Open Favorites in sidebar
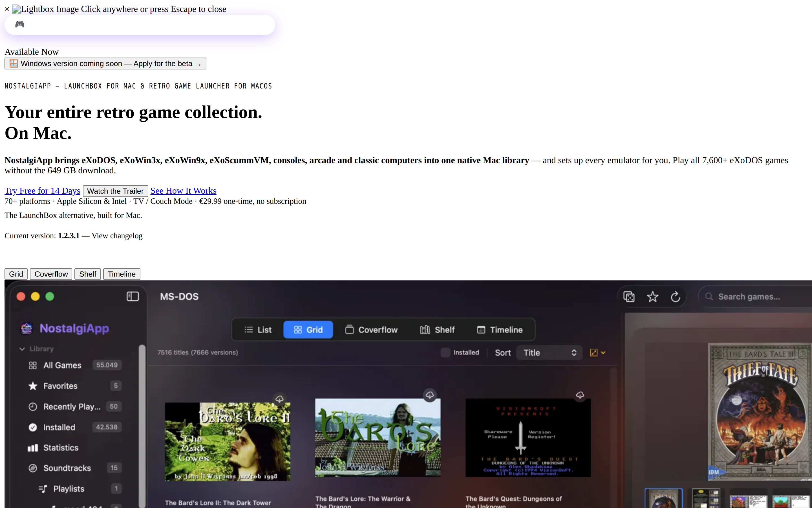Screen dimensions: 812x508 74,386
